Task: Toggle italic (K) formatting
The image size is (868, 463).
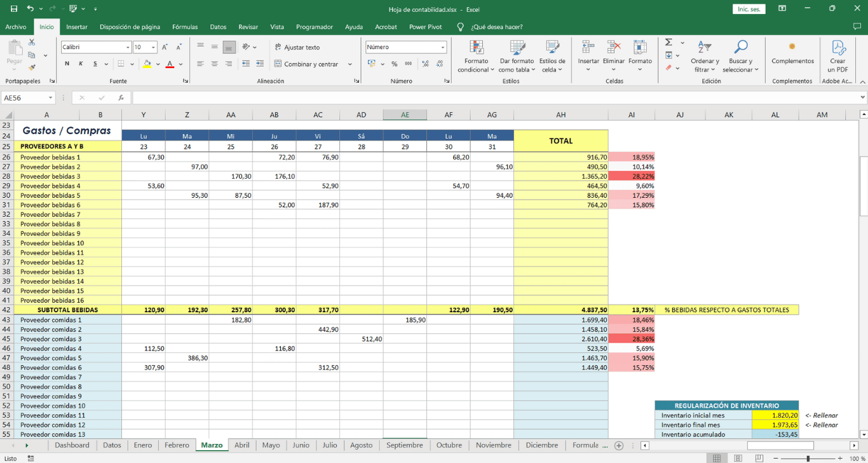Action: click(x=81, y=64)
